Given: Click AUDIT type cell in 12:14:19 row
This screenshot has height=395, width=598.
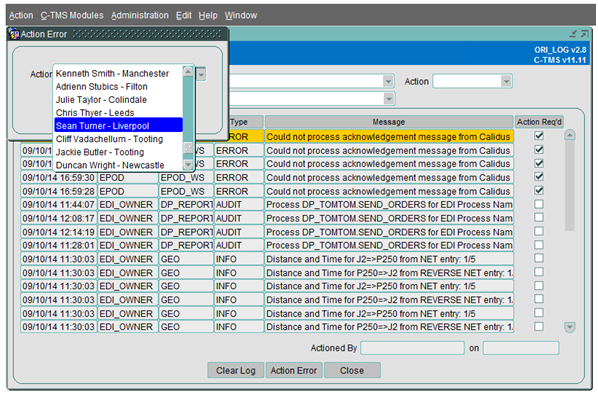Looking at the screenshot, I should [239, 232].
